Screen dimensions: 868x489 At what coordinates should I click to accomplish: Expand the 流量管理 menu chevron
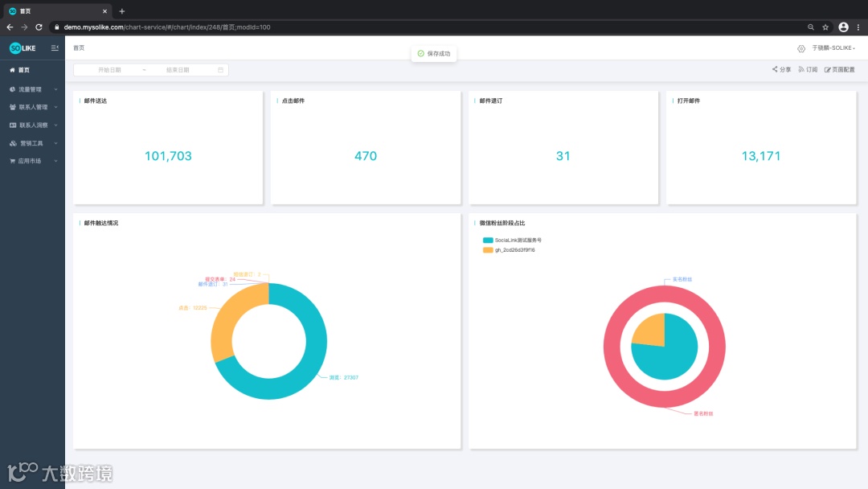click(56, 89)
